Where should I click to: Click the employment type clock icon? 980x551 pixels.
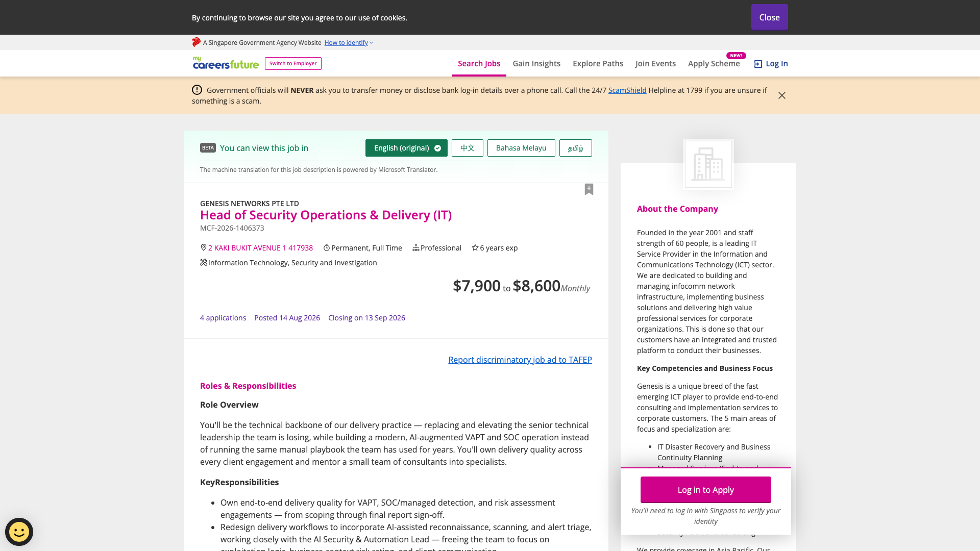pos(327,247)
